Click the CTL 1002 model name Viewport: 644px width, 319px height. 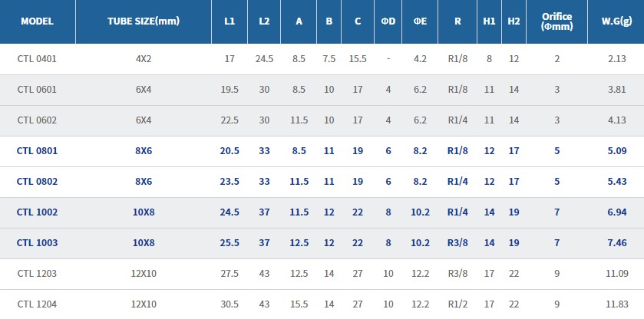tap(37, 212)
